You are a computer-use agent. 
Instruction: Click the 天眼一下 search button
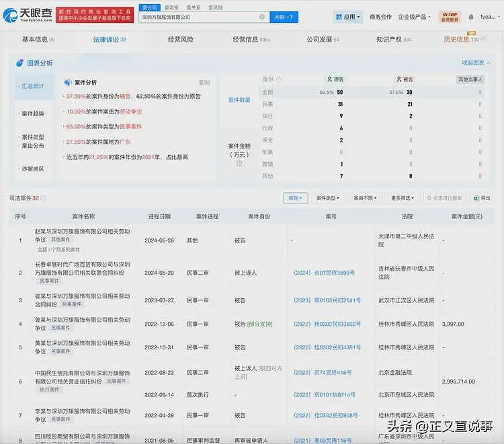[284, 17]
